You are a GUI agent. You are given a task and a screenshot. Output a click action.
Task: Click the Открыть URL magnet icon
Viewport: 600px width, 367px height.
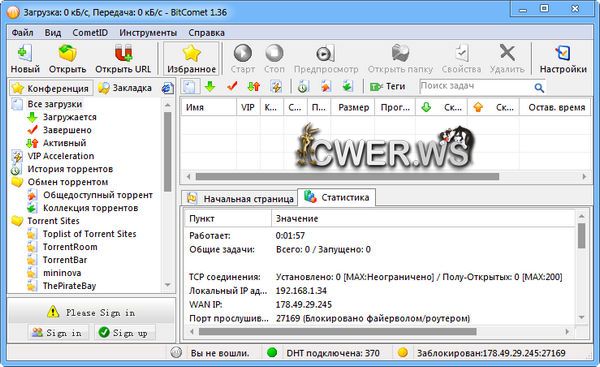coord(123,53)
